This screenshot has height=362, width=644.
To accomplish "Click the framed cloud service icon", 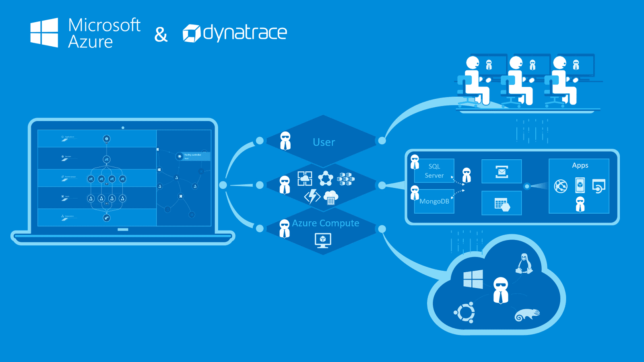I will (305, 179).
